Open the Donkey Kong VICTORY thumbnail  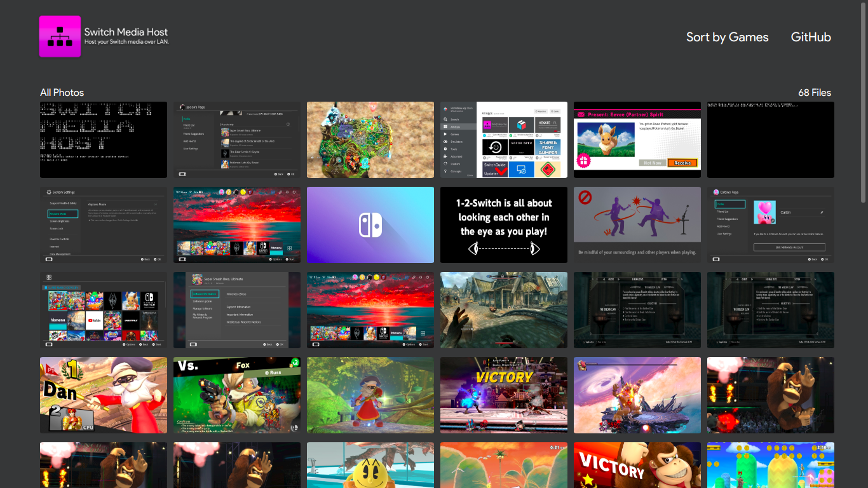coord(637,465)
